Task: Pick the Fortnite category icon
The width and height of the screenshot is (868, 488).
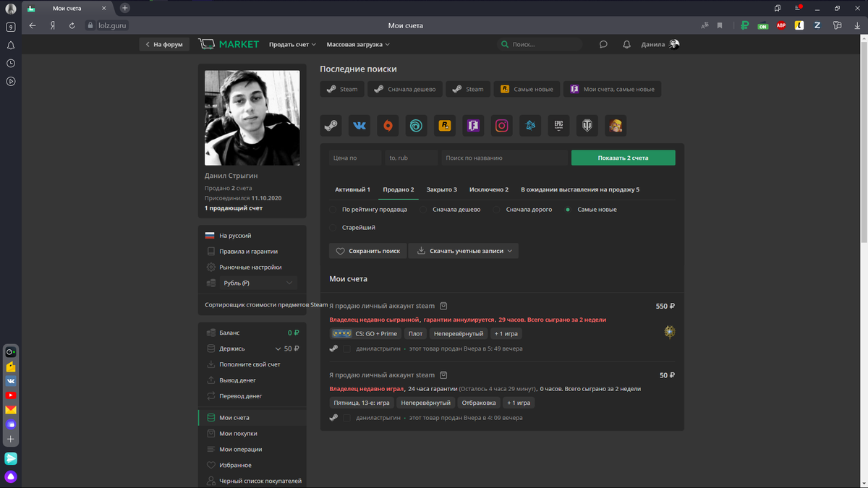Action: pos(473,125)
